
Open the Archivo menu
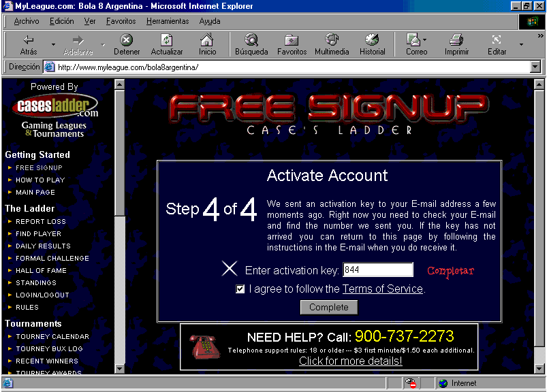[27, 21]
